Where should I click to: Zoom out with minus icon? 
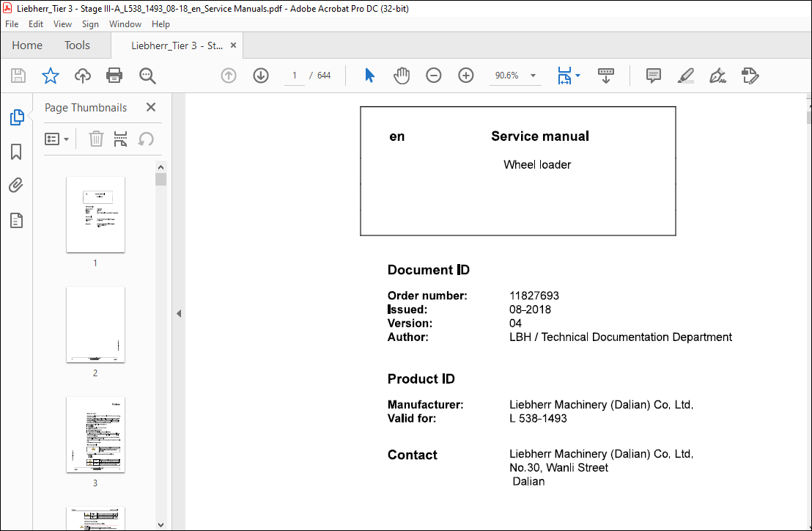(x=433, y=76)
